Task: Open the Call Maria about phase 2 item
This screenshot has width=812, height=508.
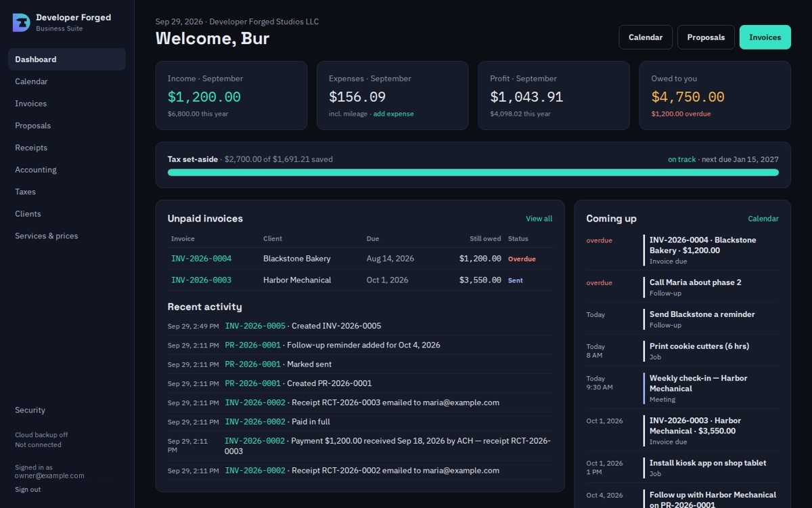Action: click(710, 287)
